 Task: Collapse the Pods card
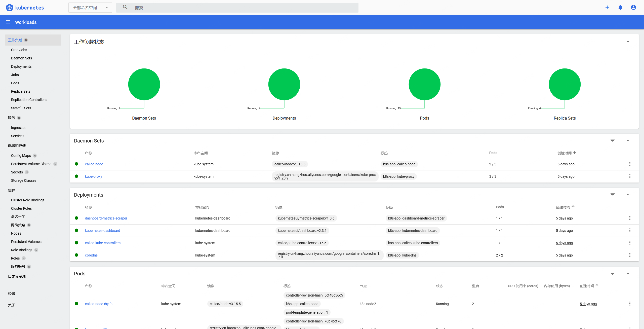[x=628, y=273]
